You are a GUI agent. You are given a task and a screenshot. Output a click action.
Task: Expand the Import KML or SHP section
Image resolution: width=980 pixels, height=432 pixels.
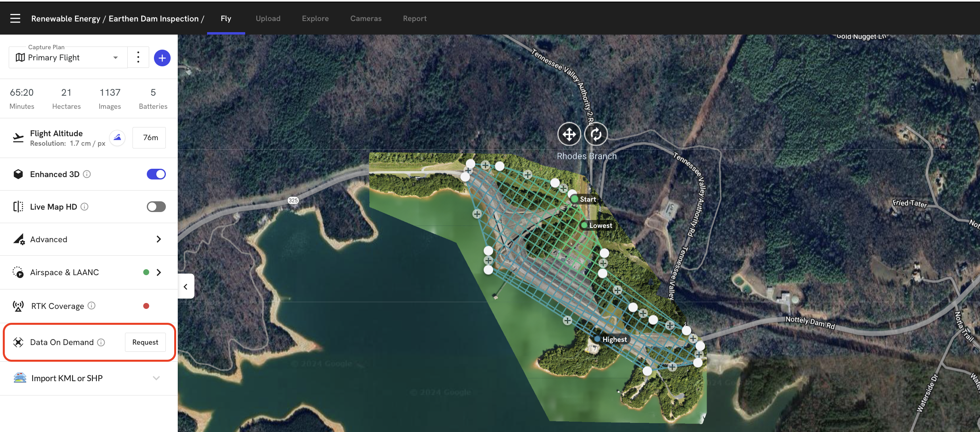[89, 378]
